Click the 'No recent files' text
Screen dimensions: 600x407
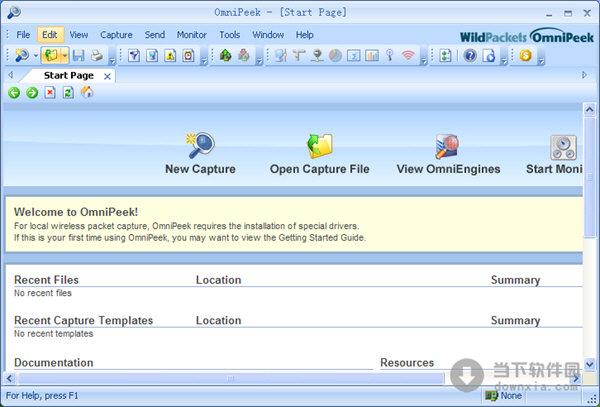point(43,293)
